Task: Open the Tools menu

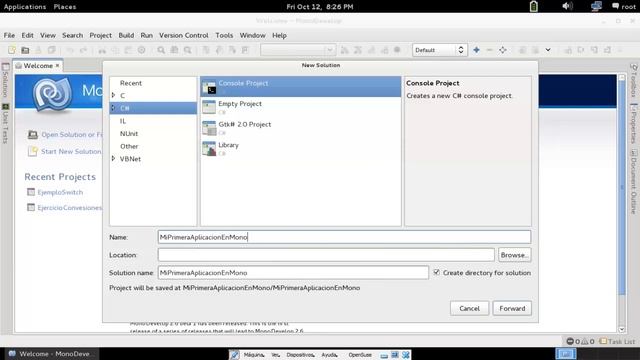Action: (x=224, y=35)
